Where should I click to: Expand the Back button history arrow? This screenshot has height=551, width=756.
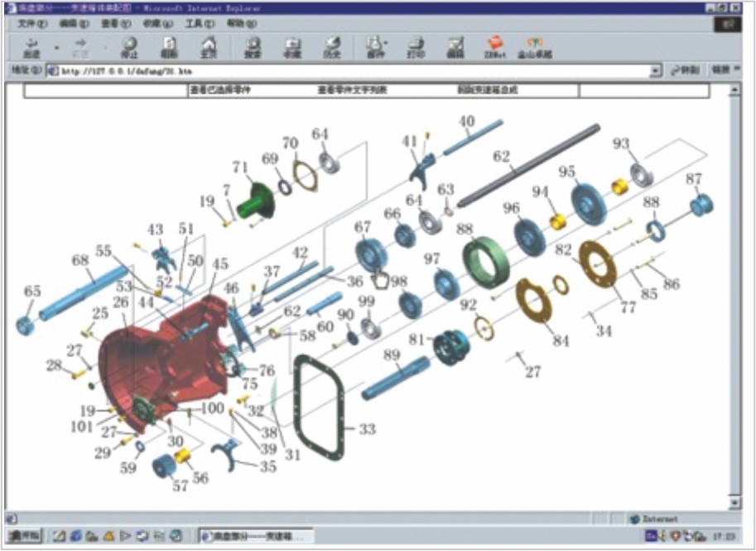tap(56, 47)
